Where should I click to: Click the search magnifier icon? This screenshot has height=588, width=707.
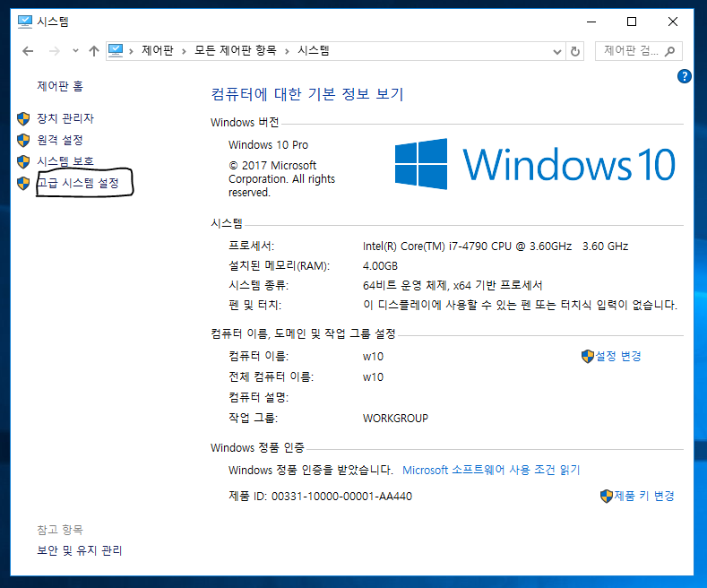(670, 51)
